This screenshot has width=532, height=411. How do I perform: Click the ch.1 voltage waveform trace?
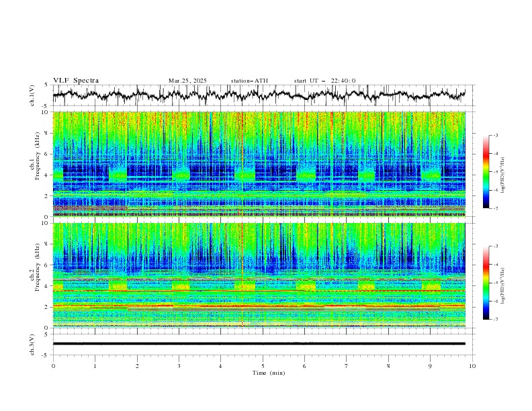(x=259, y=95)
